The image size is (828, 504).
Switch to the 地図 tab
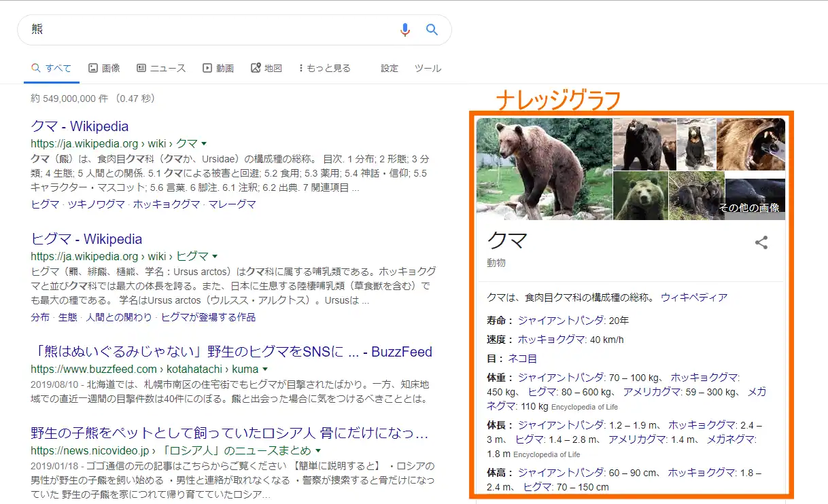pos(266,68)
